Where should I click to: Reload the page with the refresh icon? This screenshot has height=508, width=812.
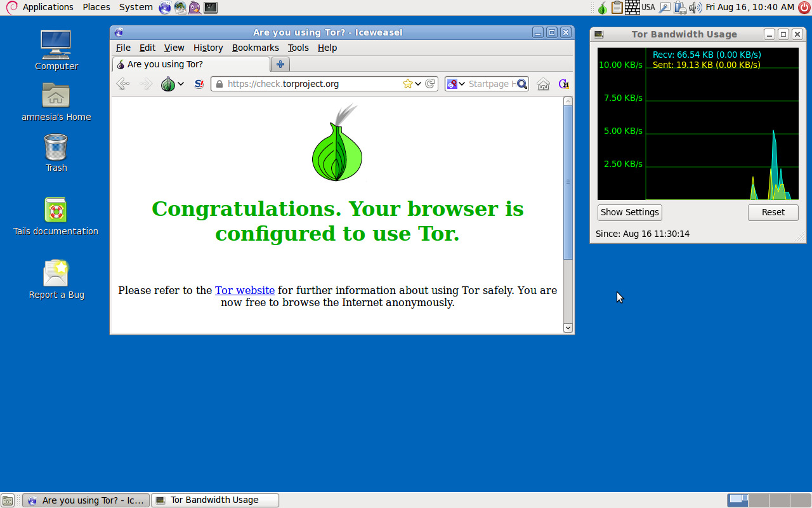431,83
